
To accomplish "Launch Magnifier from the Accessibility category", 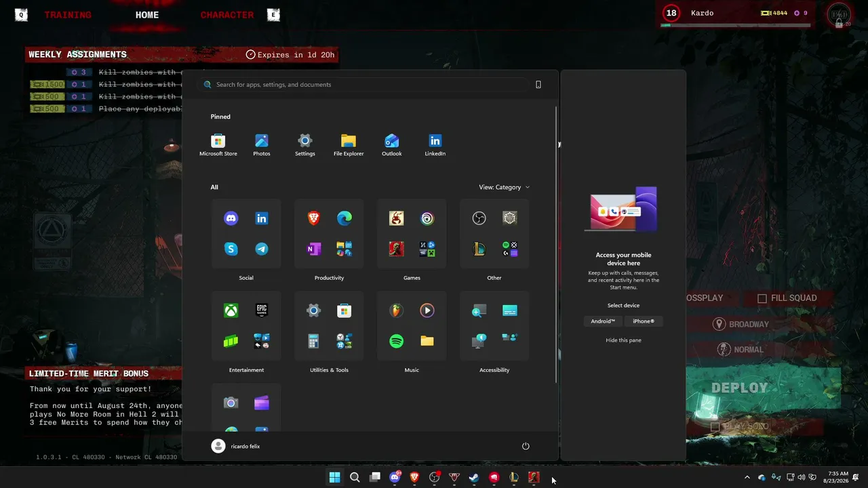I will pos(479,310).
